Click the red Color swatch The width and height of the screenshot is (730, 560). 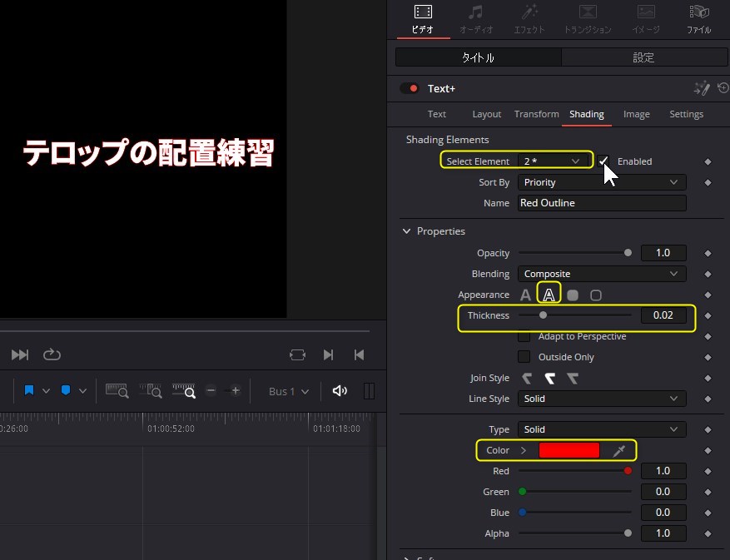570,449
